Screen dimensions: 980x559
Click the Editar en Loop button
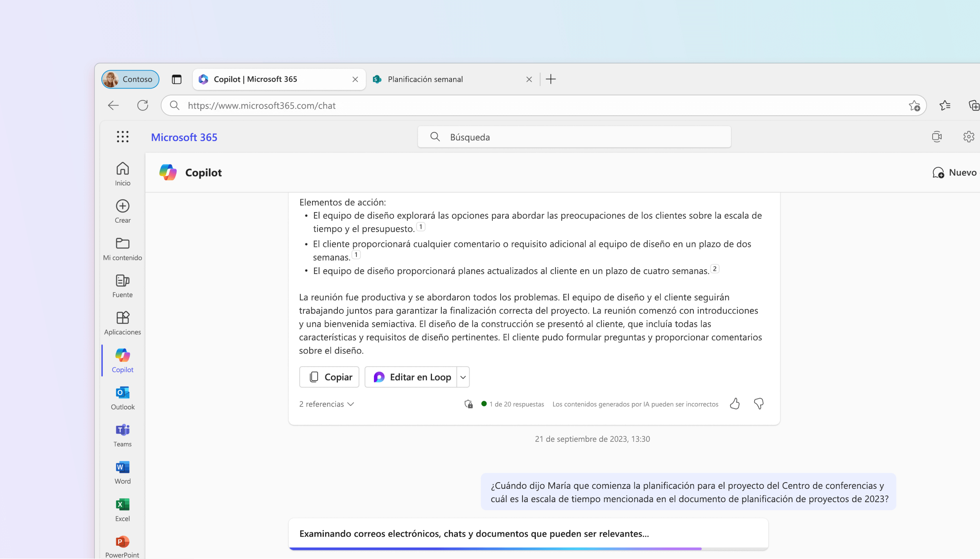click(x=412, y=377)
